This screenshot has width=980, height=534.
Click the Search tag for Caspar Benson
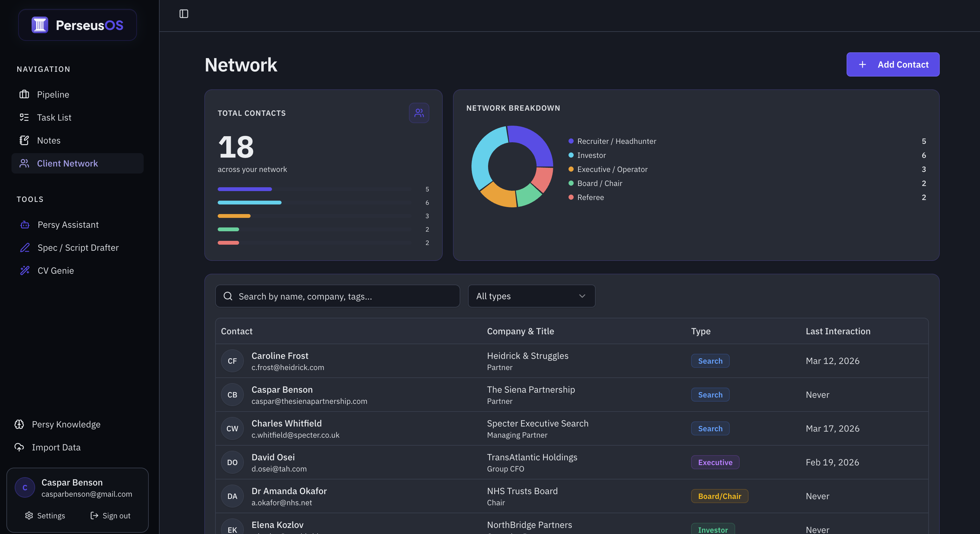[x=710, y=395]
